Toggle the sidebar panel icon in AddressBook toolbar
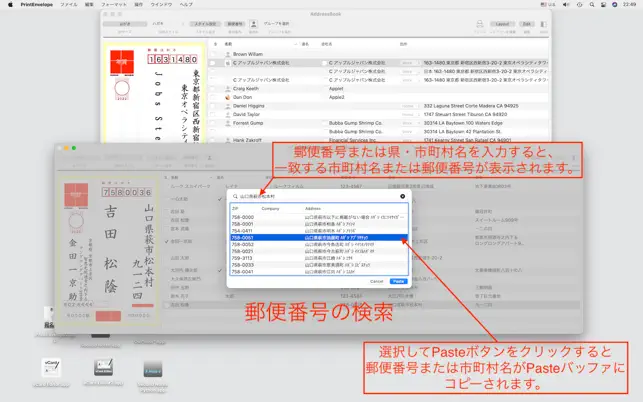The width and height of the screenshot is (643, 402). (543, 24)
